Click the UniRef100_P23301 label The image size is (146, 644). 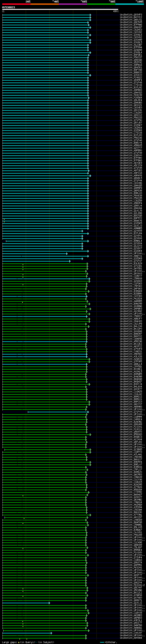(131, 427)
